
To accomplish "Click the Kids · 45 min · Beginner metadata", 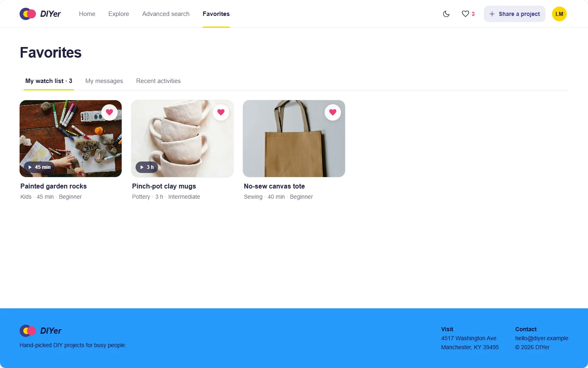I will [51, 197].
